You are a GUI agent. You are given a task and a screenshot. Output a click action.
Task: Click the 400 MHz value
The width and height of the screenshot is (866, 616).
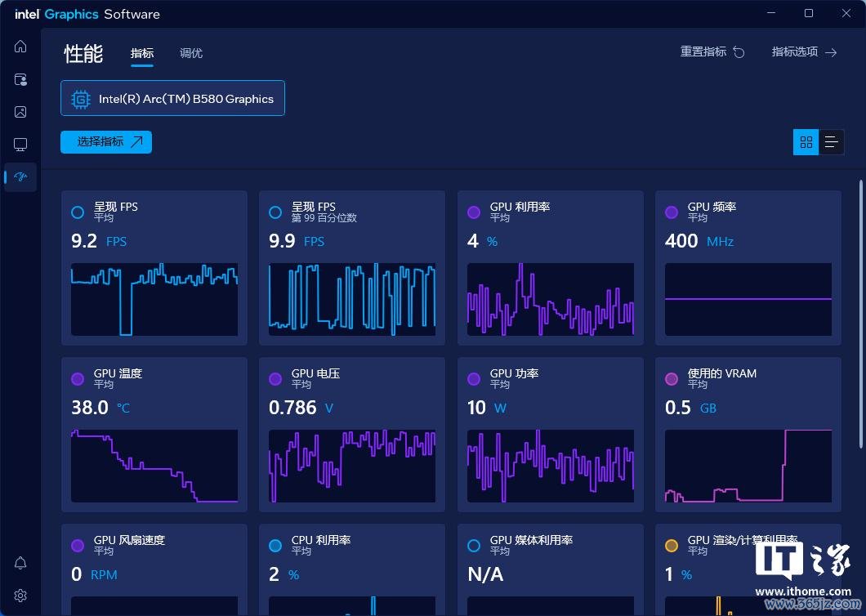pyautogui.click(x=699, y=241)
